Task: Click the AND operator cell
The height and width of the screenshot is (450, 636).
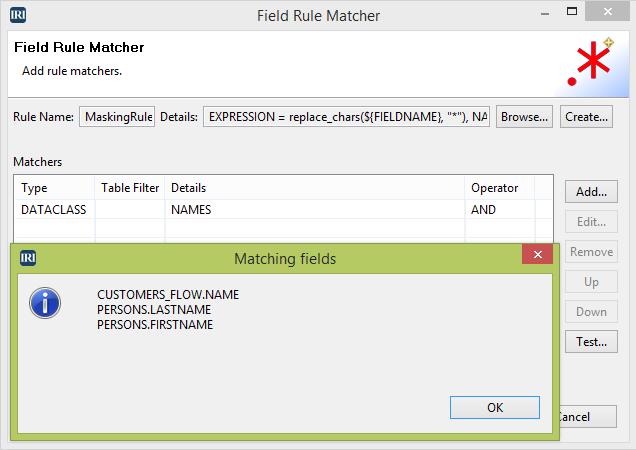Action: tap(483, 209)
